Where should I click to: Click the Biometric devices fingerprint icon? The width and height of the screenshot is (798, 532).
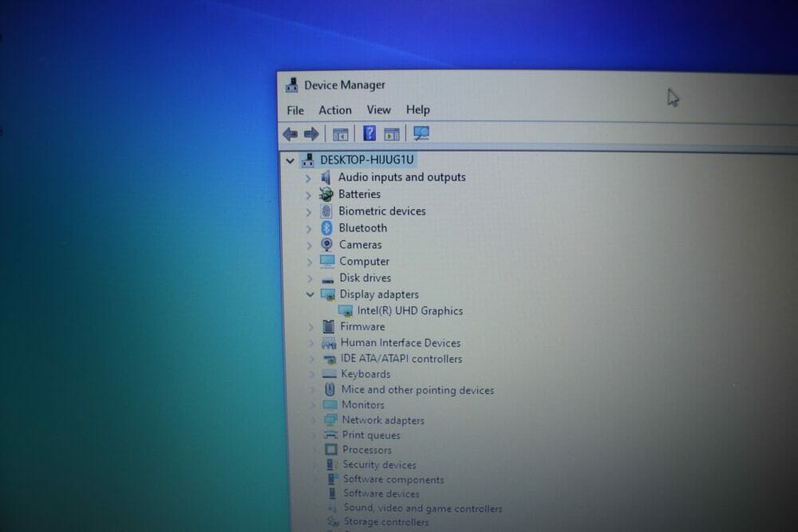326,211
